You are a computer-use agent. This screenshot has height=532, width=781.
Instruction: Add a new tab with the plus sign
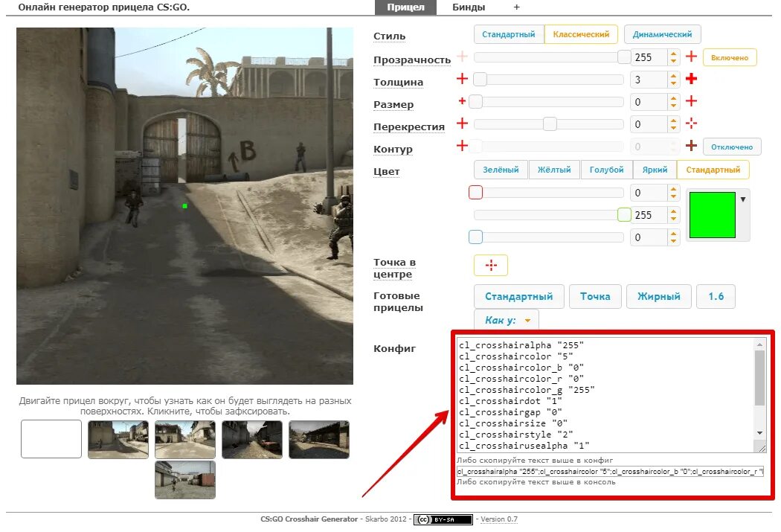(x=516, y=7)
